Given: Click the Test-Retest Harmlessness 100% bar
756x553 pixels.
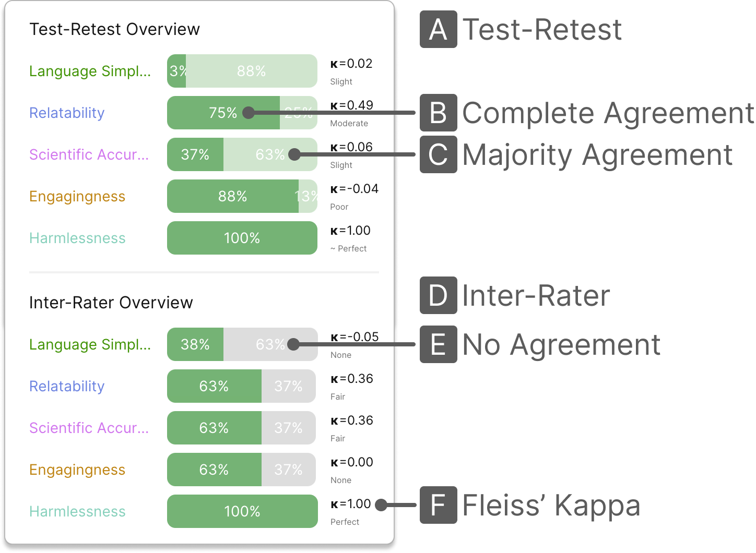Looking at the screenshot, I should [242, 238].
